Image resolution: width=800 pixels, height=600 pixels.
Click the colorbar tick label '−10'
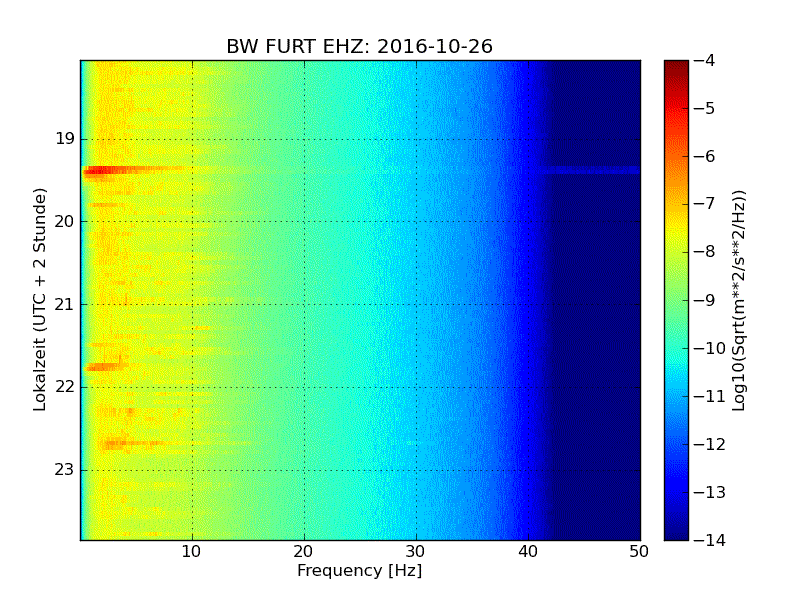709,348
